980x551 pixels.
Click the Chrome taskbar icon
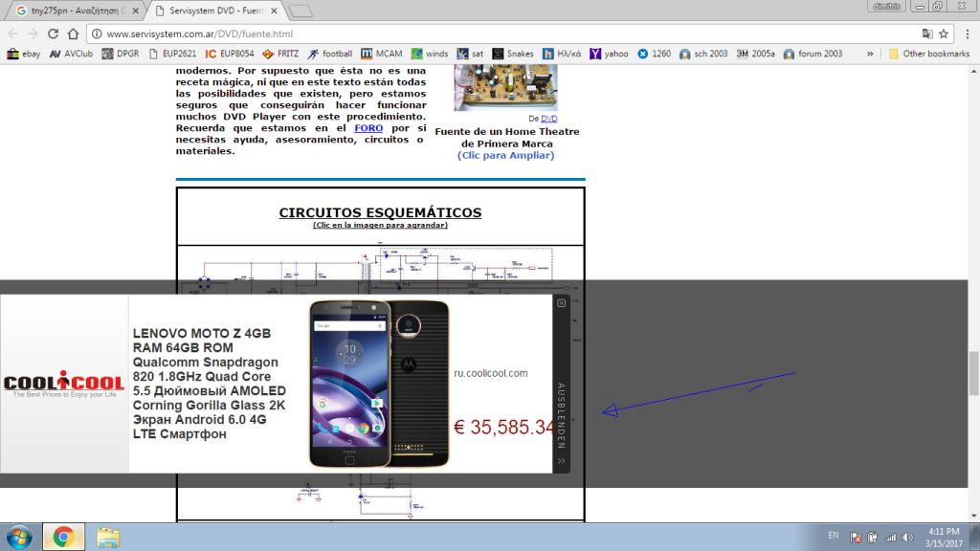click(63, 538)
